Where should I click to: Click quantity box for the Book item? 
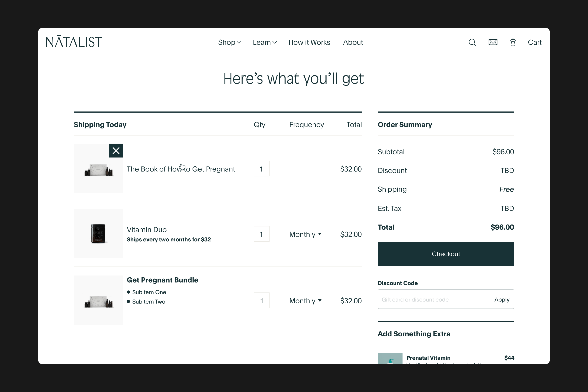pyautogui.click(x=261, y=169)
